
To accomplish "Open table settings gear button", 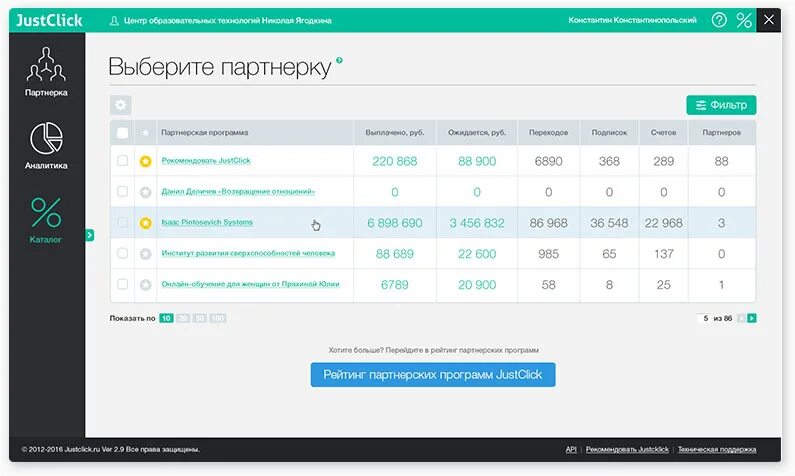I will tap(121, 105).
